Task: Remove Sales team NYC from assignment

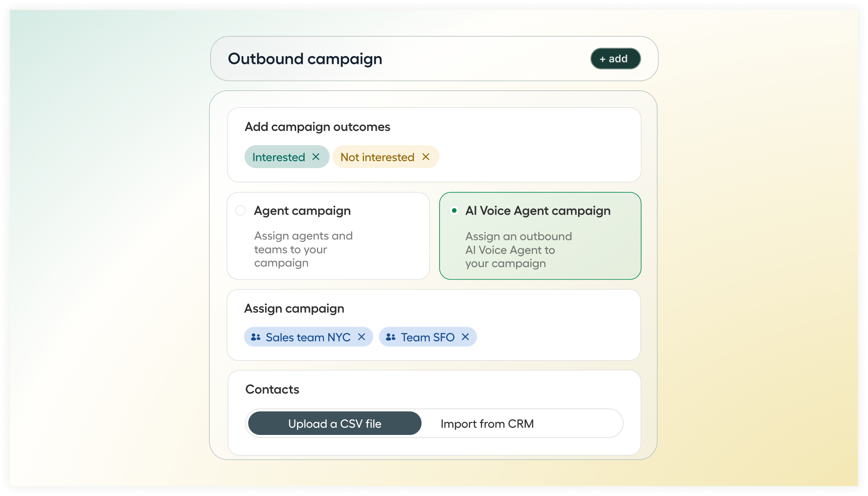Action: coord(362,337)
